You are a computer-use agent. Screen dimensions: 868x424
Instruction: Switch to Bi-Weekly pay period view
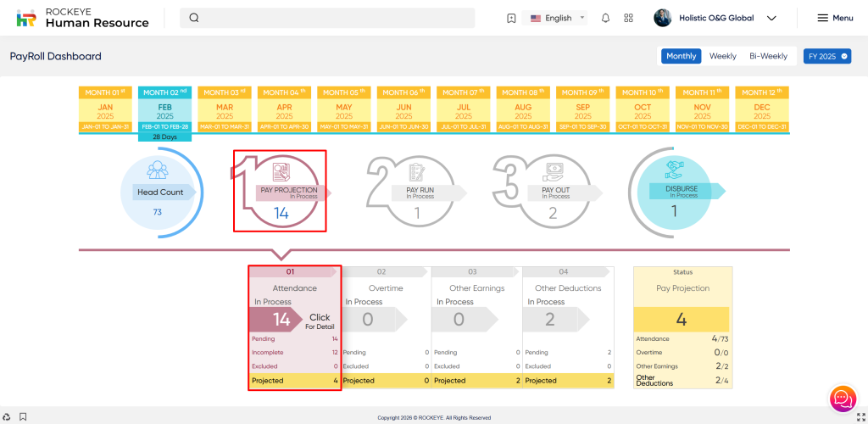point(768,56)
